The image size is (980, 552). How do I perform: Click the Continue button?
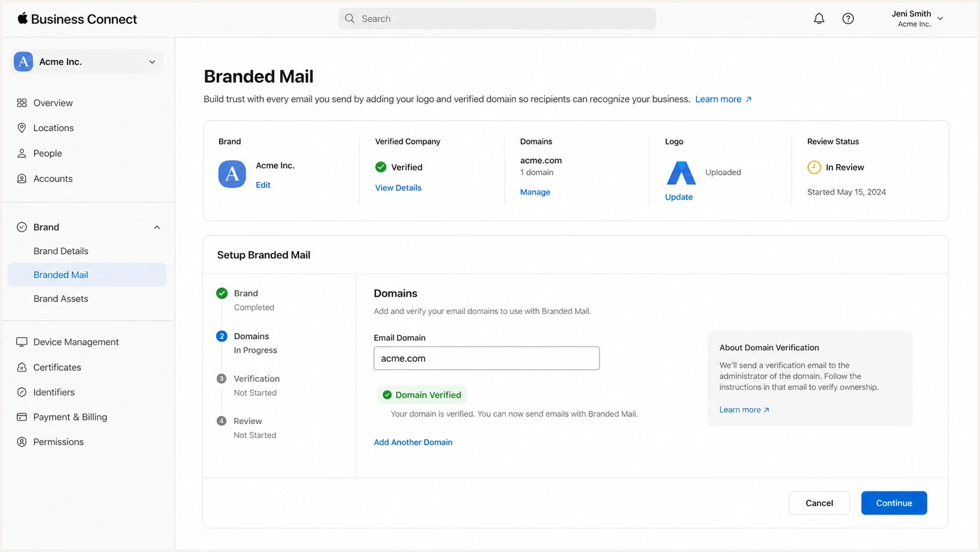click(x=894, y=503)
